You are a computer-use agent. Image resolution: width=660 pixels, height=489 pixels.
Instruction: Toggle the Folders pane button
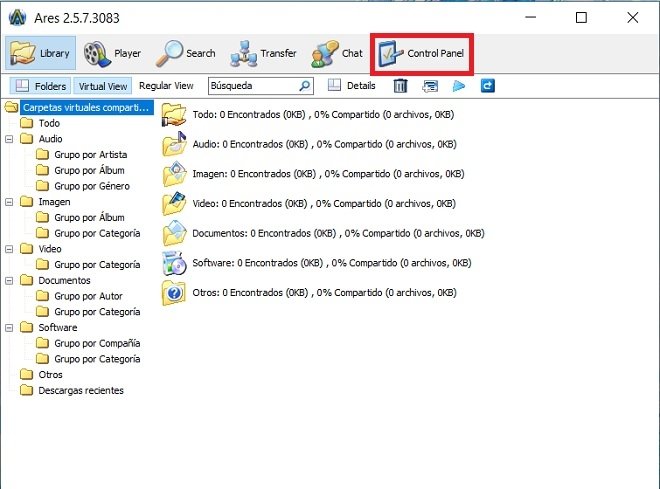pyautogui.click(x=40, y=86)
